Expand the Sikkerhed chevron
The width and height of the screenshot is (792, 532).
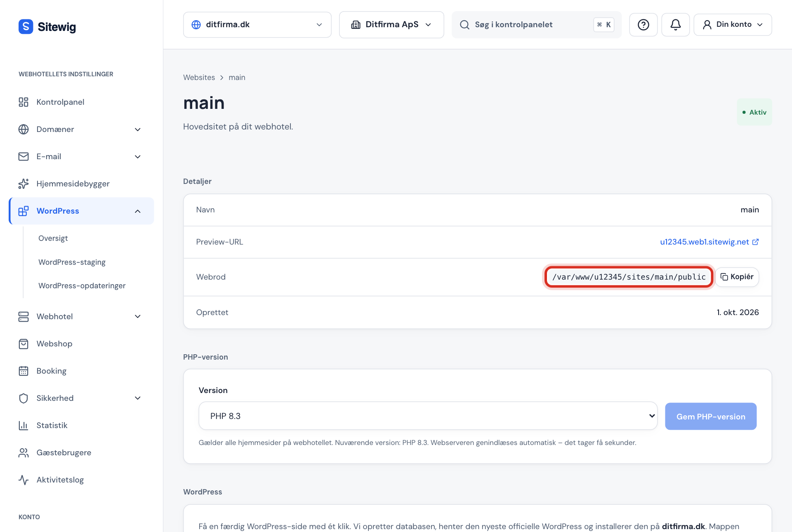pyautogui.click(x=138, y=398)
